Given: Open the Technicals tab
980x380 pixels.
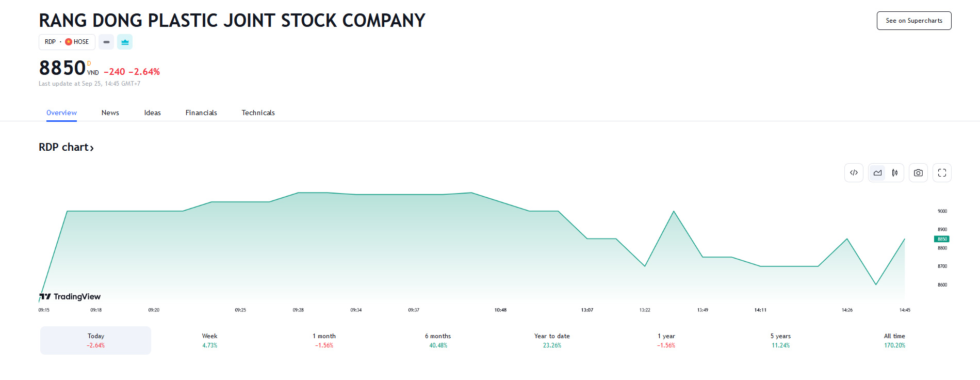Looking at the screenshot, I should (258, 113).
